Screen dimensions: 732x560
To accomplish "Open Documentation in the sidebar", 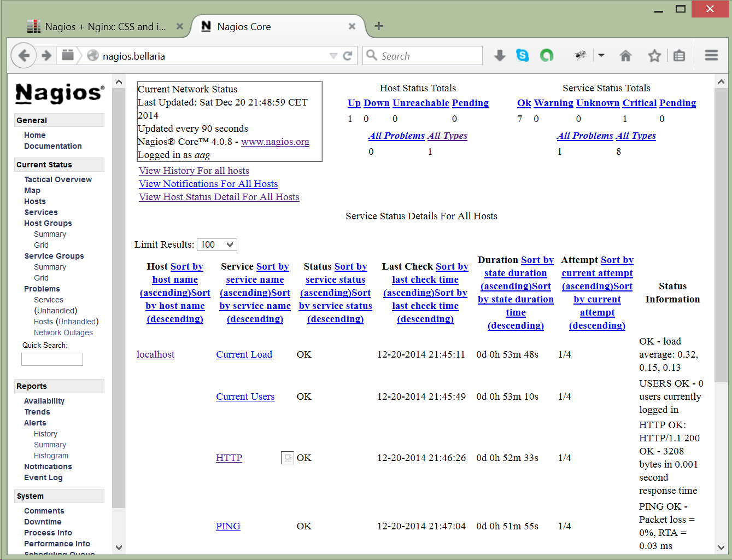I will click(53, 146).
